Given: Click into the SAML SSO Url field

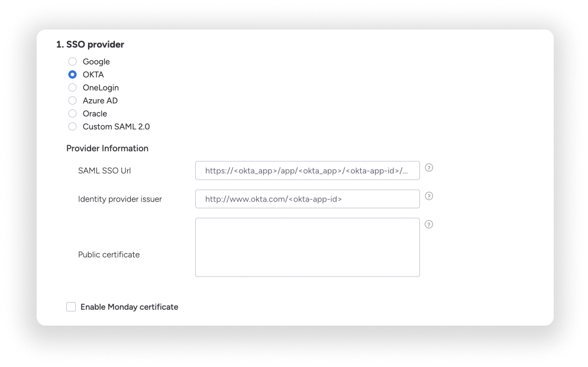Looking at the screenshot, I should [x=308, y=170].
